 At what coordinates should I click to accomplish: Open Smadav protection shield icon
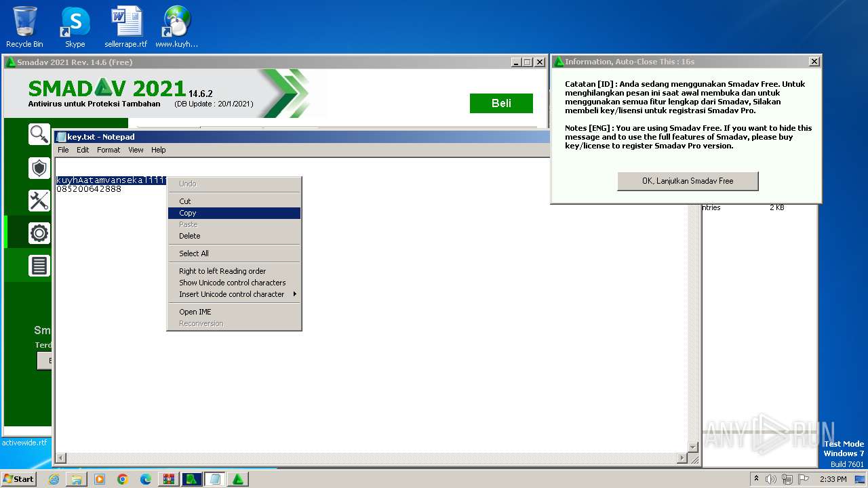[x=39, y=167]
